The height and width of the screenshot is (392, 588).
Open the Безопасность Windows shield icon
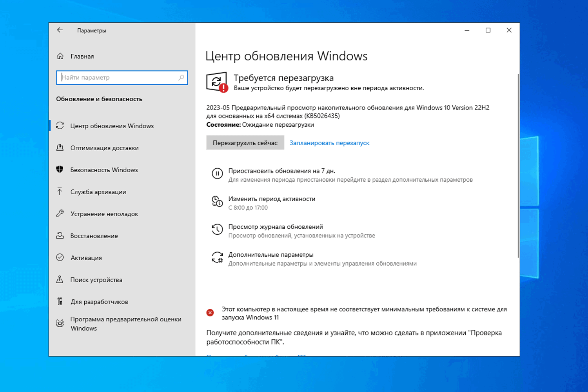tap(60, 170)
